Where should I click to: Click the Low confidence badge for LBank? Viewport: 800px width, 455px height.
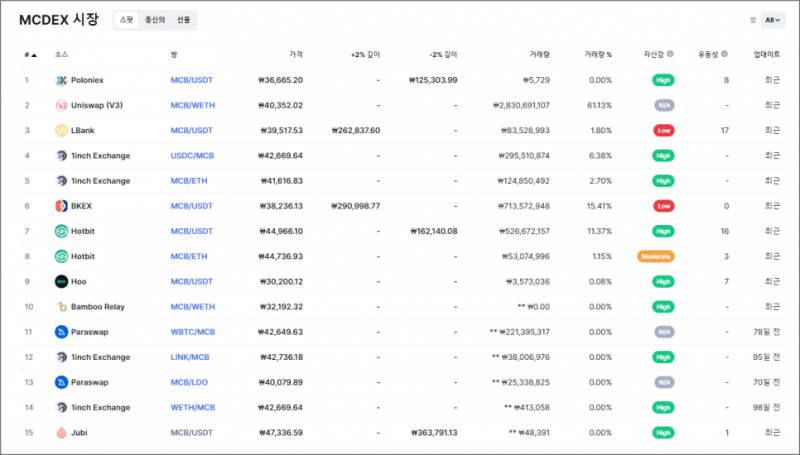(663, 130)
